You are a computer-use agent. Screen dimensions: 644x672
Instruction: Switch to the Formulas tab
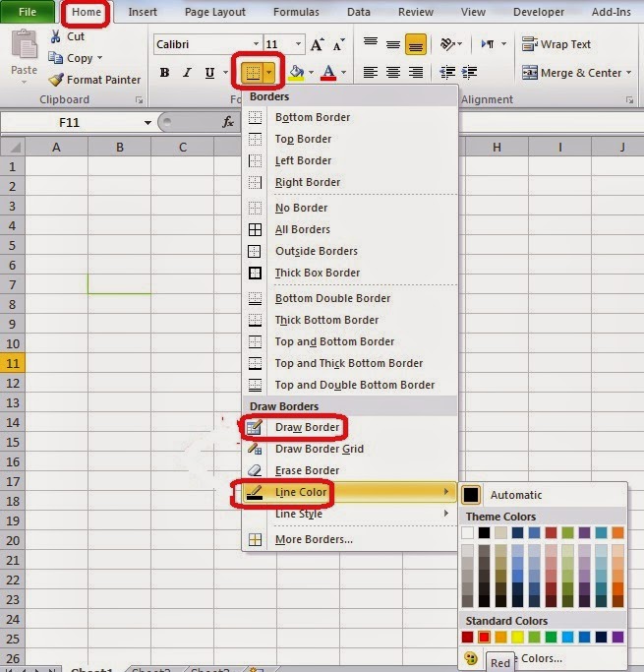click(x=296, y=12)
